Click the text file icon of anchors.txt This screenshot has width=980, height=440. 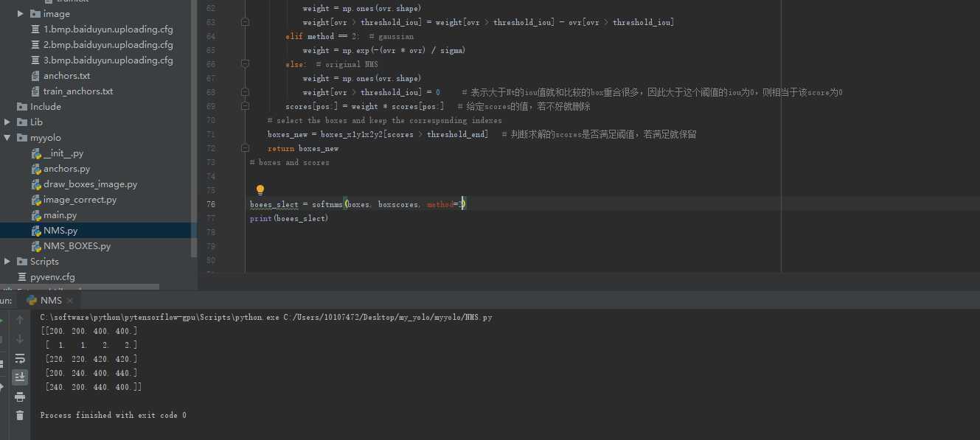(36, 76)
